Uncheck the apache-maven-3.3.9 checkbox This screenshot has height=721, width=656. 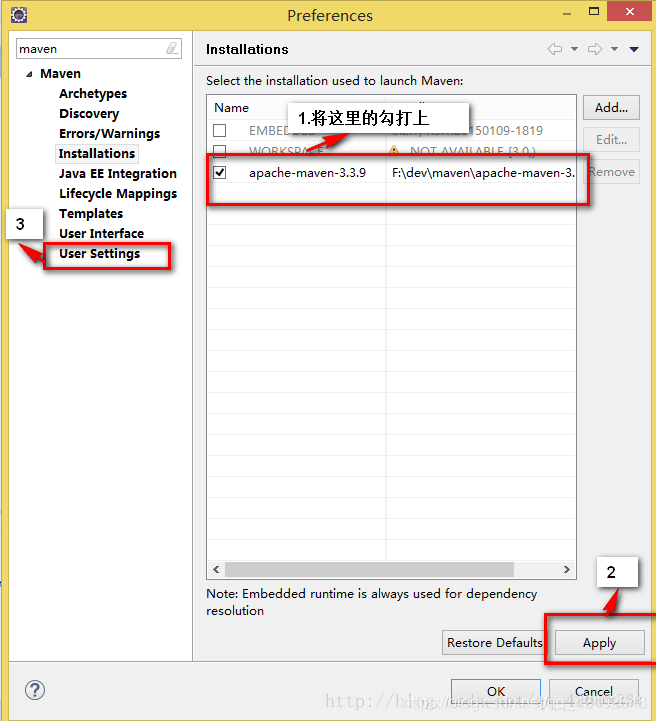point(220,172)
